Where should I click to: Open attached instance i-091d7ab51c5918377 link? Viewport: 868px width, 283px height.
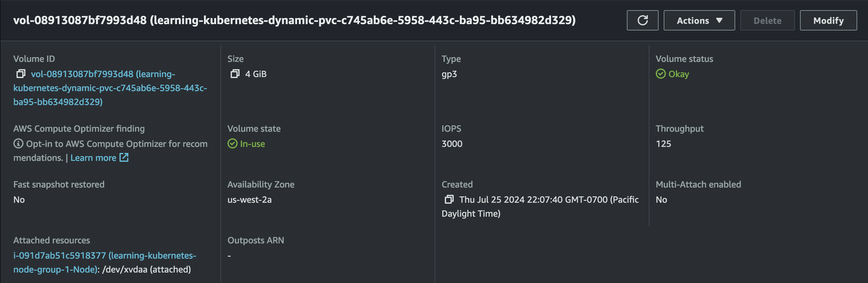pos(105,262)
